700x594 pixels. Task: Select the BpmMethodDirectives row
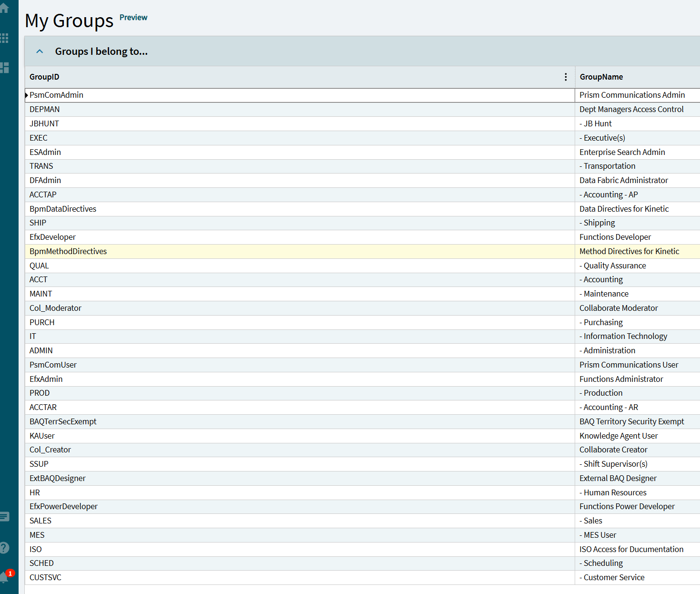click(68, 251)
